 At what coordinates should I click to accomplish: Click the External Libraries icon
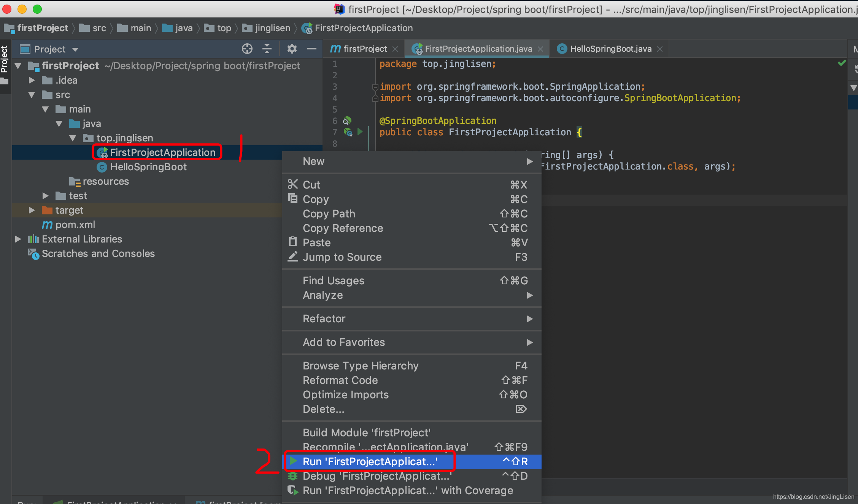pos(33,239)
